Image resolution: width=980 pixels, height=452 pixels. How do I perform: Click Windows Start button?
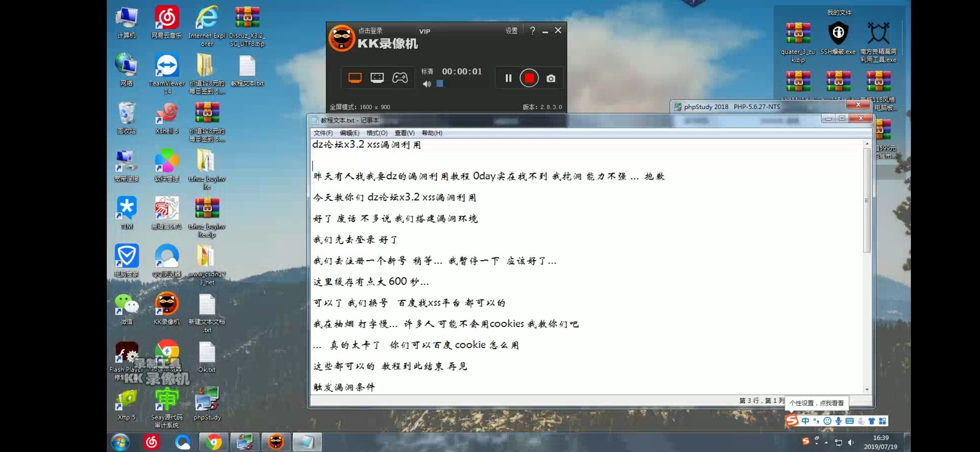tap(120, 442)
